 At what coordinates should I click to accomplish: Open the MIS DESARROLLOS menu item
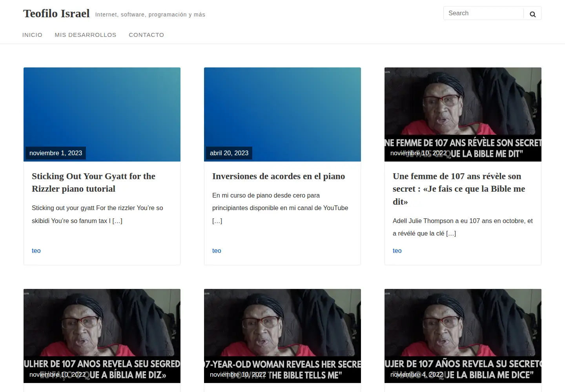coord(86,35)
